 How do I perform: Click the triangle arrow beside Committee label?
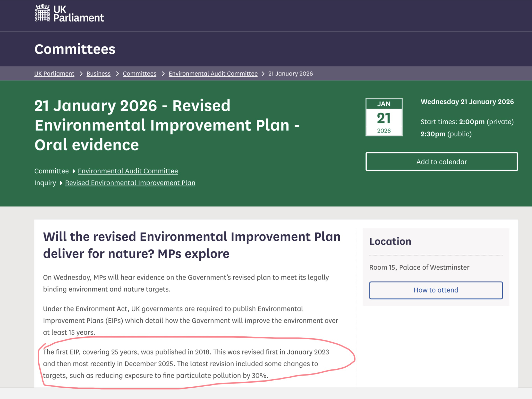74,171
